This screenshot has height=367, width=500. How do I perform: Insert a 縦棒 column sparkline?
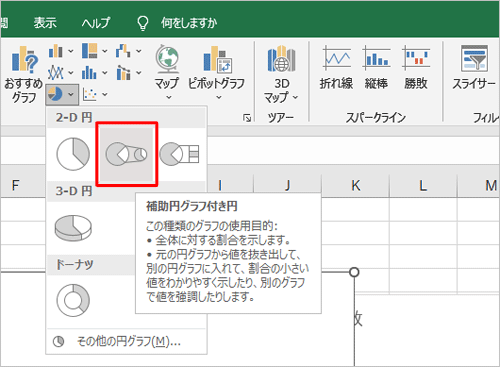[376, 68]
